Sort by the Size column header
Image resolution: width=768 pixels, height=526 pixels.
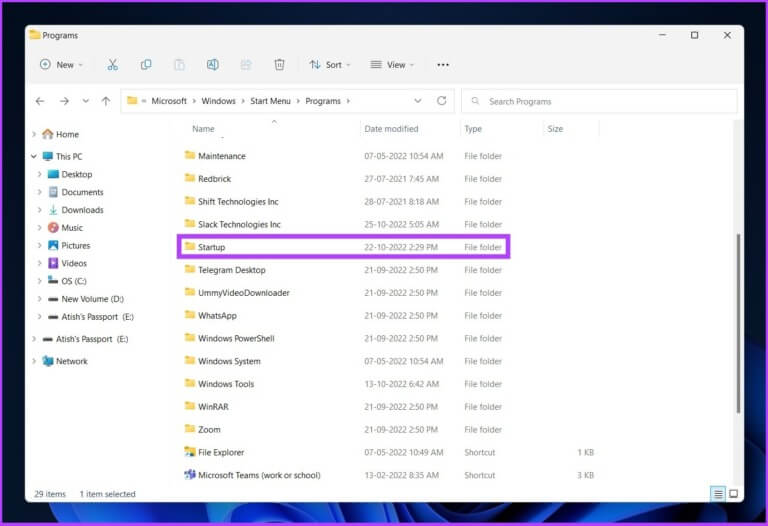click(x=555, y=129)
